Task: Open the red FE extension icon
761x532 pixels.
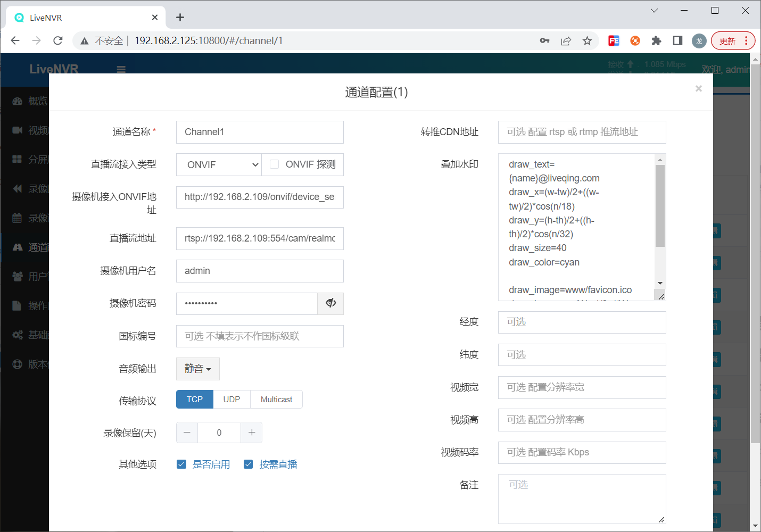Action: [x=614, y=40]
